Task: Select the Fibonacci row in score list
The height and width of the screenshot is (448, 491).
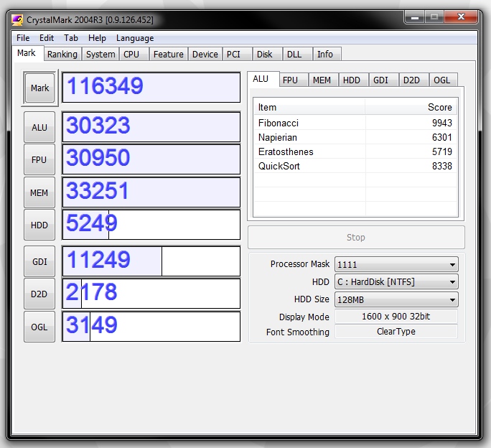Action: pos(355,123)
